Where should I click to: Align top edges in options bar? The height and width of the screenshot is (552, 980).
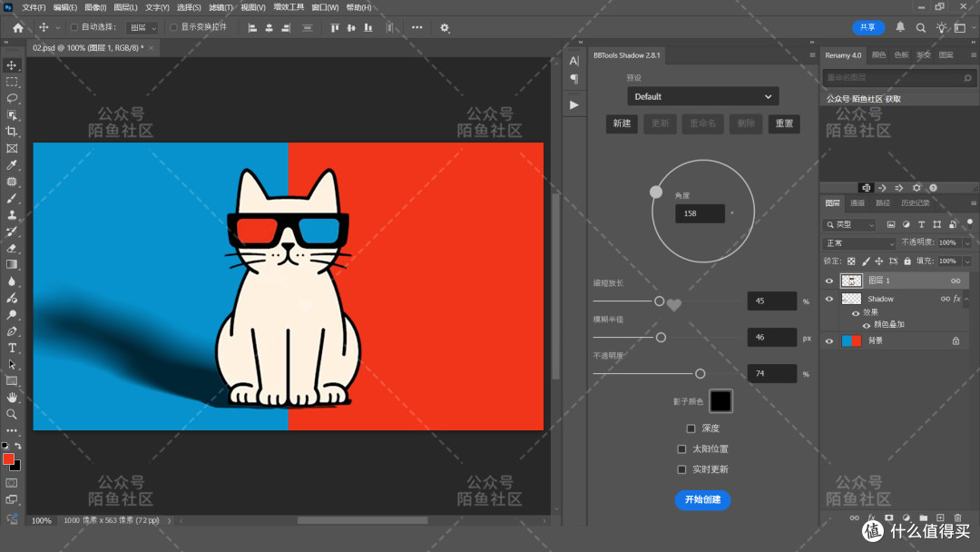(335, 27)
